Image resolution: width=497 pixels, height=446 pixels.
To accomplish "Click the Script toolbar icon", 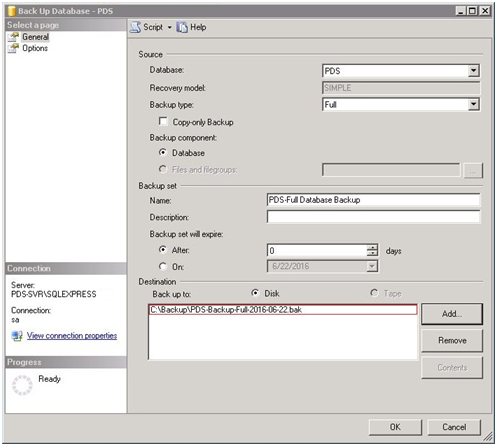I will (x=135, y=27).
